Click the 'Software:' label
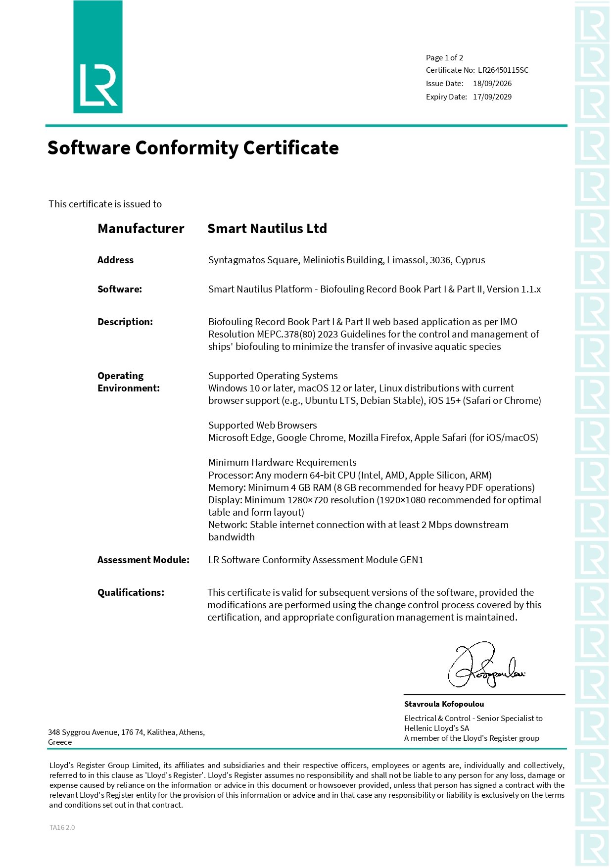This screenshot has height=868, width=614. pyautogui.click(x=120, y=289)
